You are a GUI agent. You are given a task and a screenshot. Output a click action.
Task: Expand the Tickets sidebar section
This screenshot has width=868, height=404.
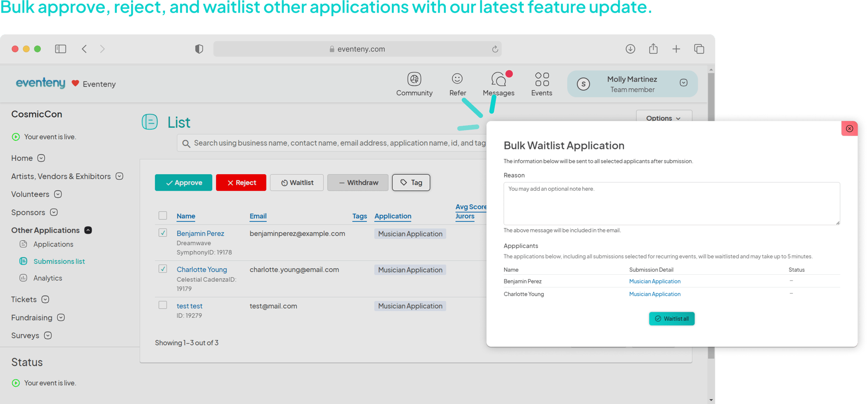coord(45,300)
